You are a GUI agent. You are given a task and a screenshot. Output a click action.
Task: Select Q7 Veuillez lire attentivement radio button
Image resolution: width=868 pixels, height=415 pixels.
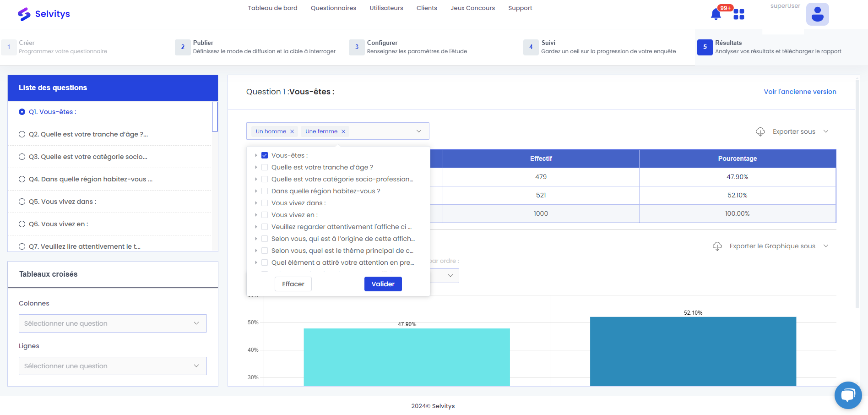(22, 246)
